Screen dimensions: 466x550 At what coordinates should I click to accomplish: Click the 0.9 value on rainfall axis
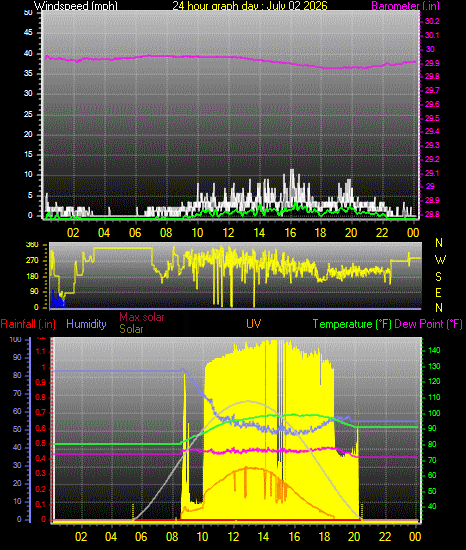click(41, 382)
